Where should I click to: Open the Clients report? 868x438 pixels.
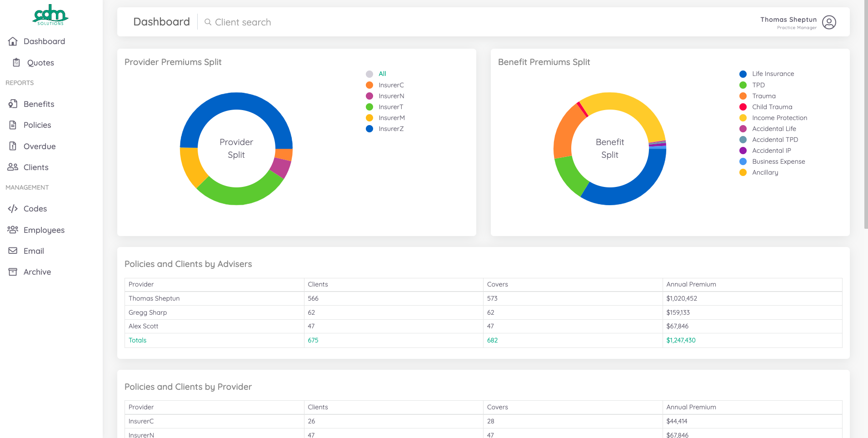pyautogui.click(x=36, y=167)
